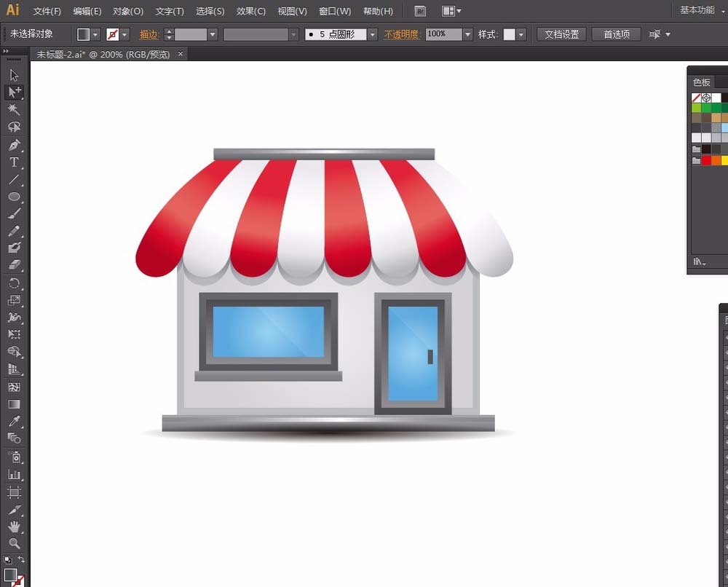Select the Eyedropper tool
Image resolution: width=728 pixels, height=587 pixels.
pos(14,421)
